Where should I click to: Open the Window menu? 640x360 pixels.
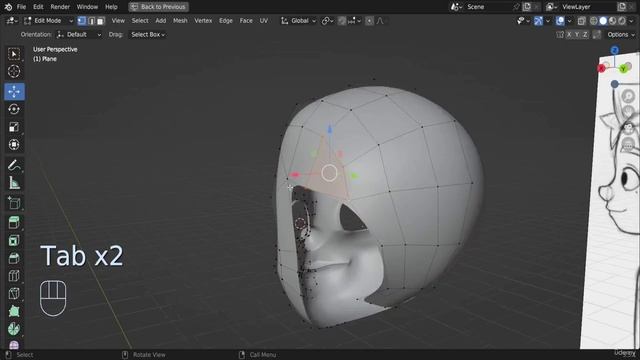coord(87,7)
